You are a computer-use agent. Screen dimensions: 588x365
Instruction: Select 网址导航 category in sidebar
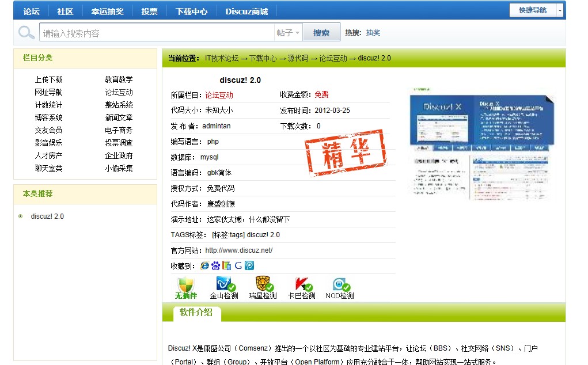(49, 92)
